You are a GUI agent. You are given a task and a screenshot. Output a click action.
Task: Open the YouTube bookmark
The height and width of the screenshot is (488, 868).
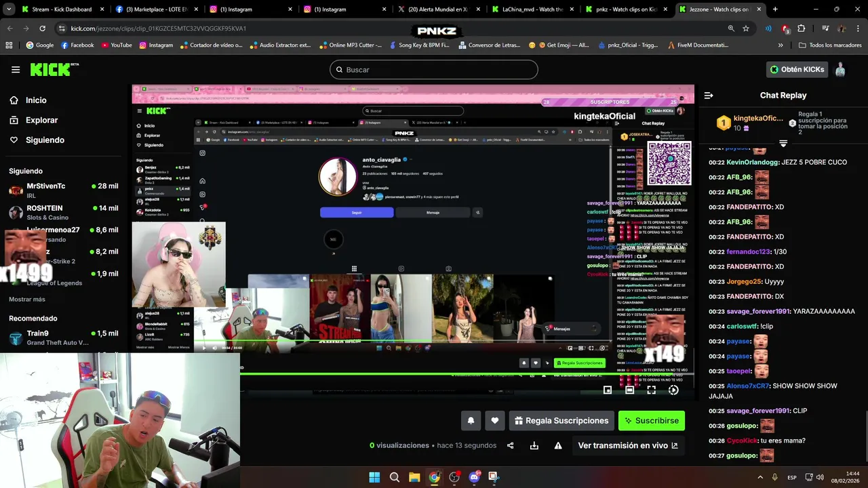click(117, 45)
